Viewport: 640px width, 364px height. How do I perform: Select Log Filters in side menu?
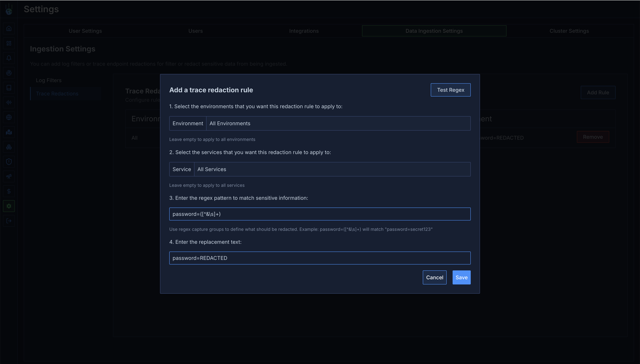tap(49, 80)
